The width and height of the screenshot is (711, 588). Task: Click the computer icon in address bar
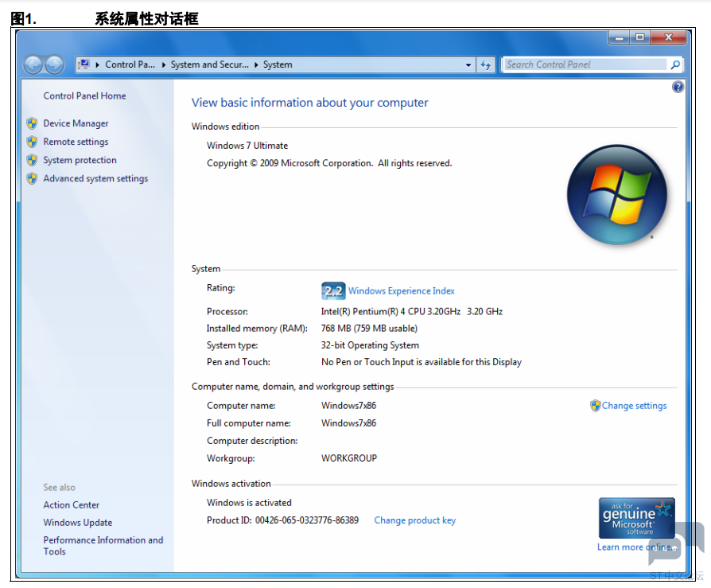pos(84,64)
